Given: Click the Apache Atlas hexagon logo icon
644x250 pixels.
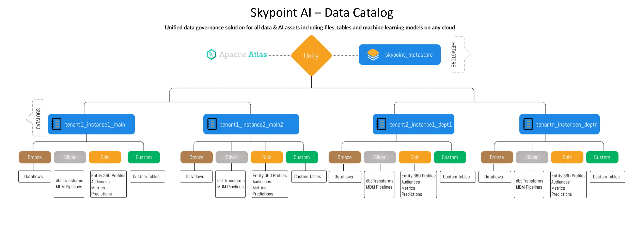Looking at the screenshot, I should (x=211, y=54).
